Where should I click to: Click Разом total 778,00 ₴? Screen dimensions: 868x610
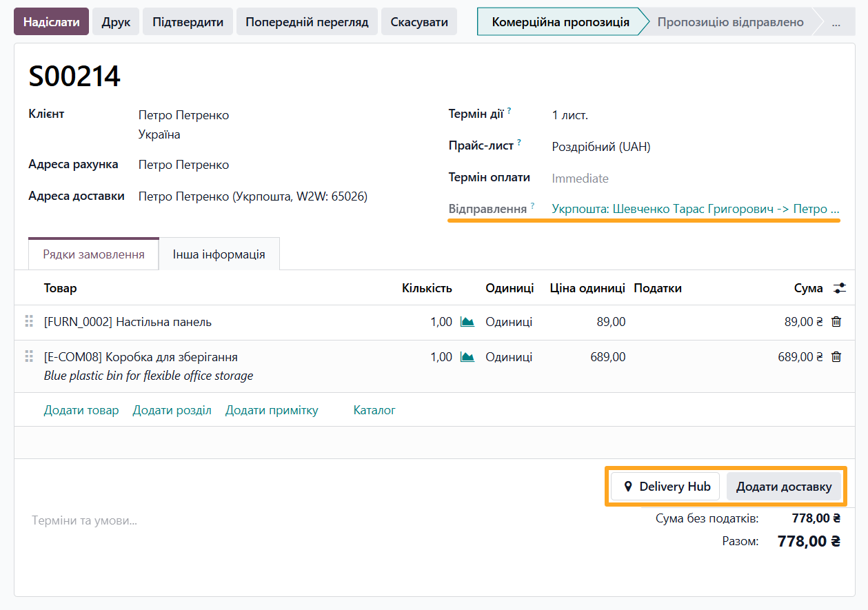(809, 541)
